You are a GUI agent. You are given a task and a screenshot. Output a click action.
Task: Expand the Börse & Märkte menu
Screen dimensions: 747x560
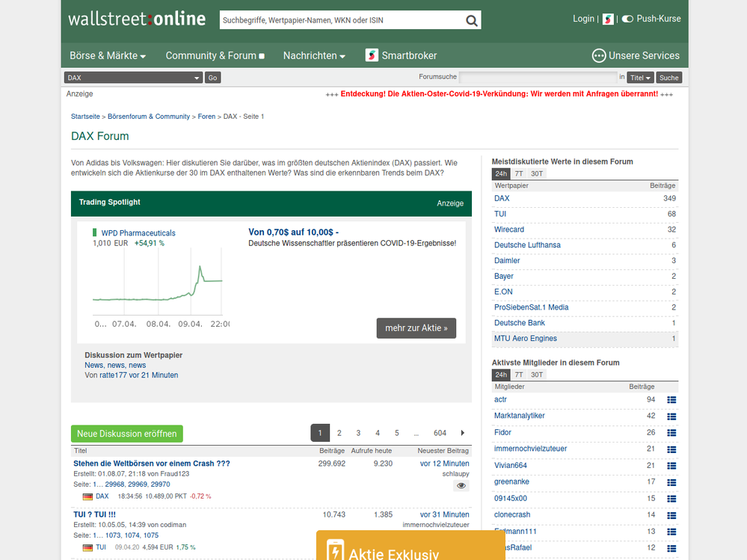coord(108,55)
